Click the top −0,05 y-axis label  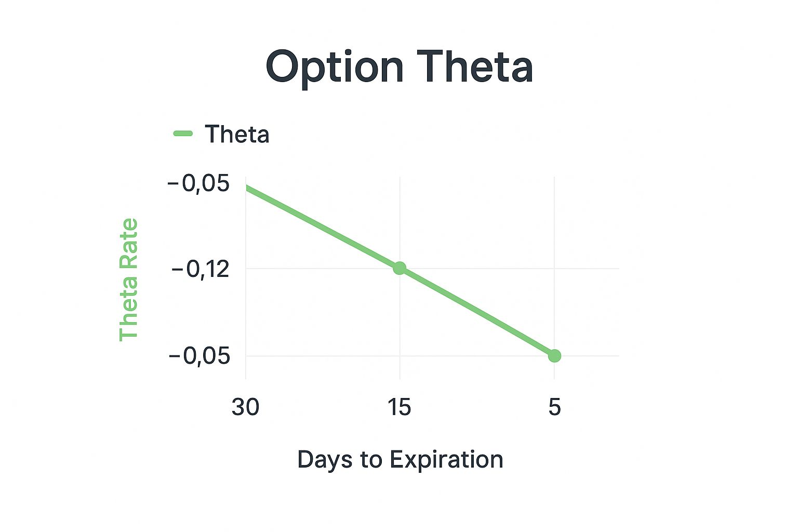coord(198,183)
